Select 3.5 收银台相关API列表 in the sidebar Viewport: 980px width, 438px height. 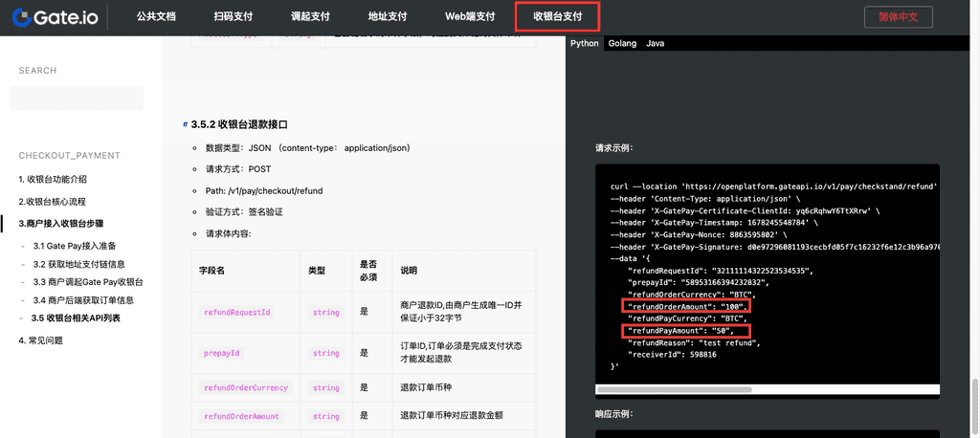point(77,318)
